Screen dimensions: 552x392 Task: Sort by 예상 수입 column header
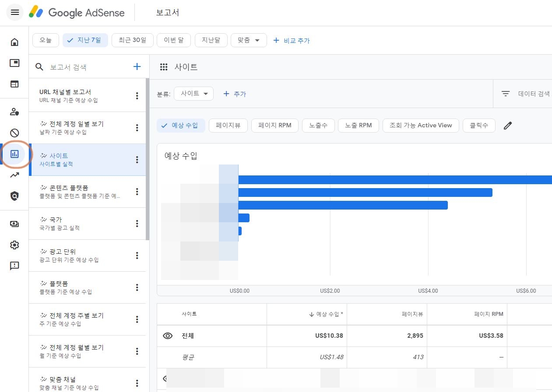tap(326, 314)
